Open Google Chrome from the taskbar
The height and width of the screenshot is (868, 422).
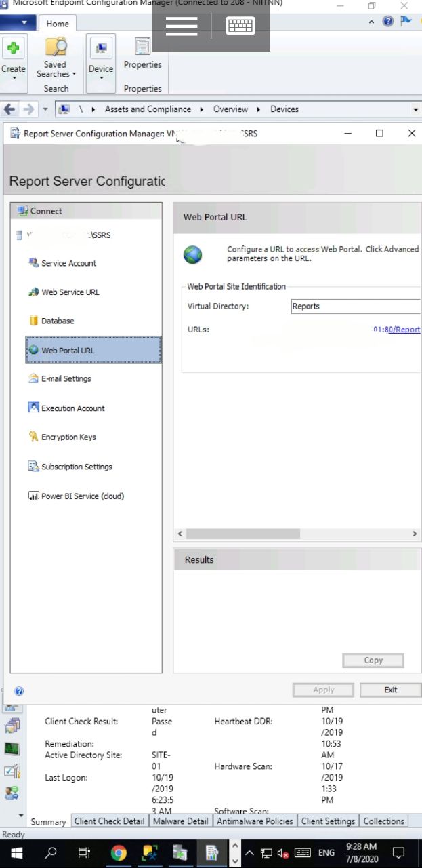coord(118,852)
